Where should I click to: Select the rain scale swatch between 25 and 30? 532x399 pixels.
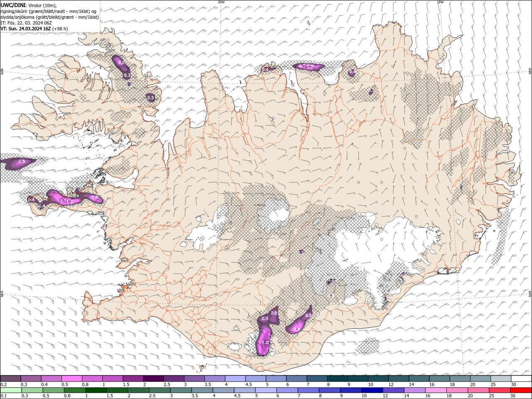[499, 390]
